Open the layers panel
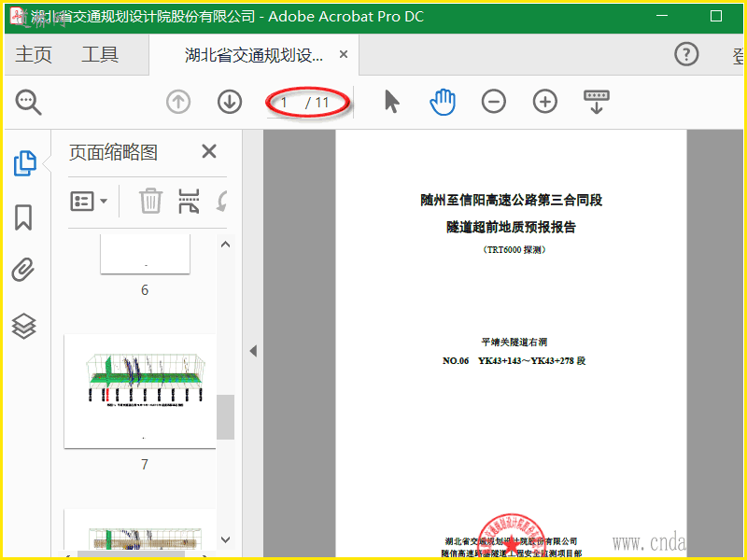This screenshot has height=560, width=747. pyautogui.click(x=23, y=326)
